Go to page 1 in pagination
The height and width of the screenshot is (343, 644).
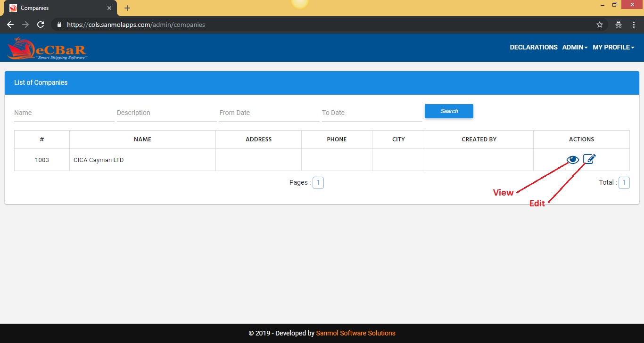click(318, 182)
